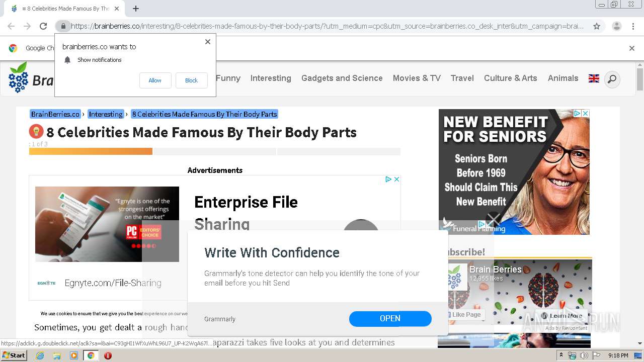The image size is (644, 362).
Task: Close the seniors benefit ad with X
Action: [585, 114]
